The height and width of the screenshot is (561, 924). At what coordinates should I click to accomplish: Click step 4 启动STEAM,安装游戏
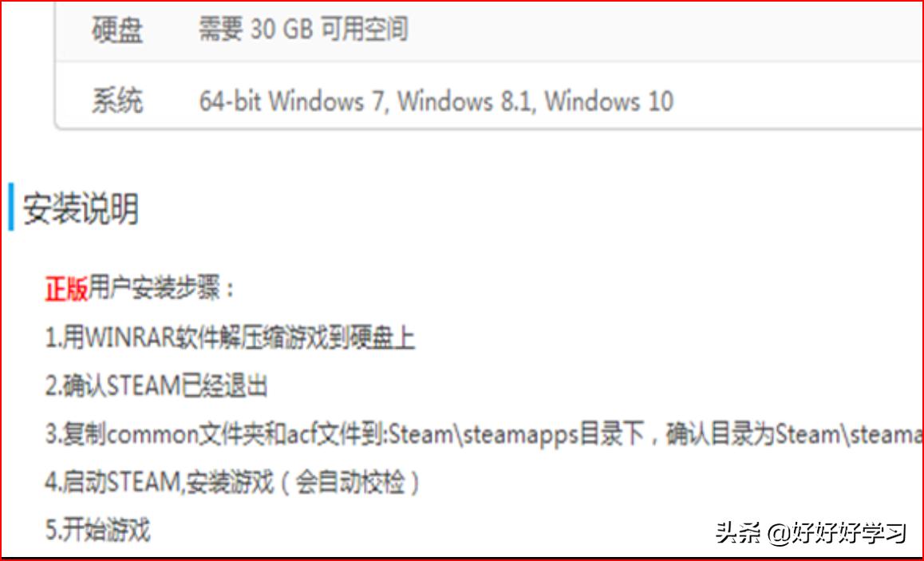232,482
